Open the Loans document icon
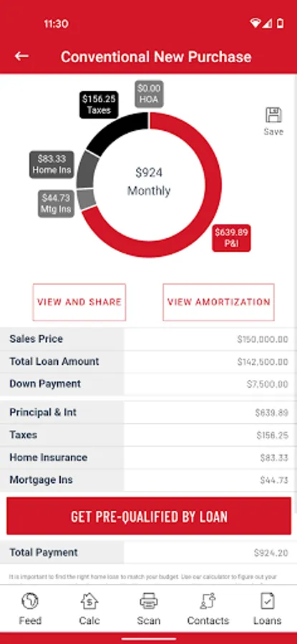The image size is (297, 644). 268,601
